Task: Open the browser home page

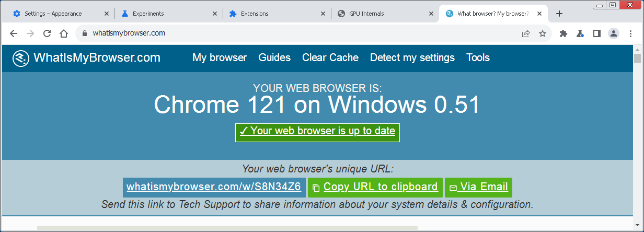Action: coord(64,33)
